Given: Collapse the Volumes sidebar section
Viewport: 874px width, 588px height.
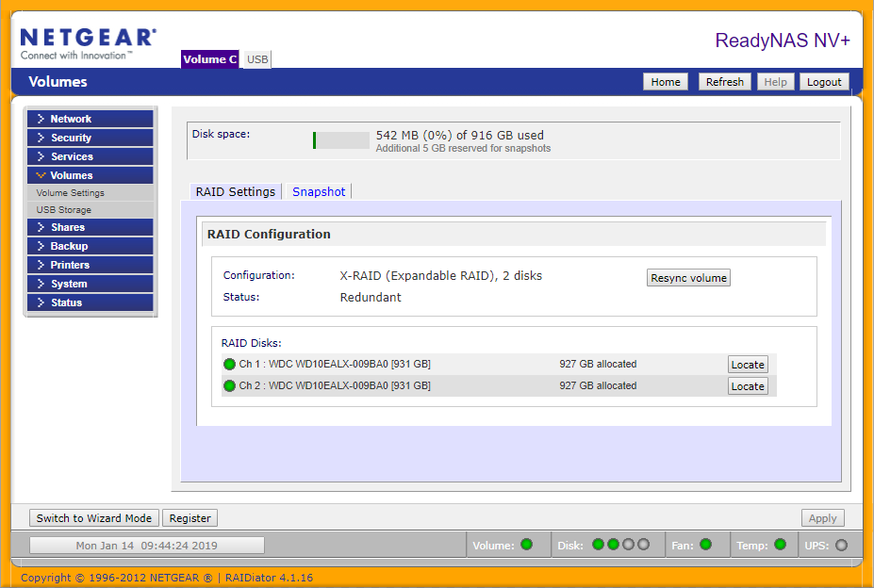Looking at the screenshot, I should [x=90, y=175].
